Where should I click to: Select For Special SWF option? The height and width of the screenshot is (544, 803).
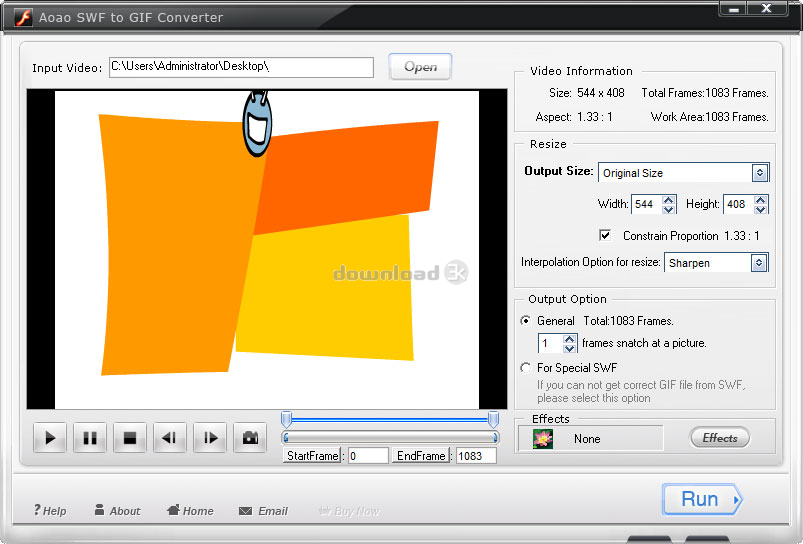click(525, 368)
